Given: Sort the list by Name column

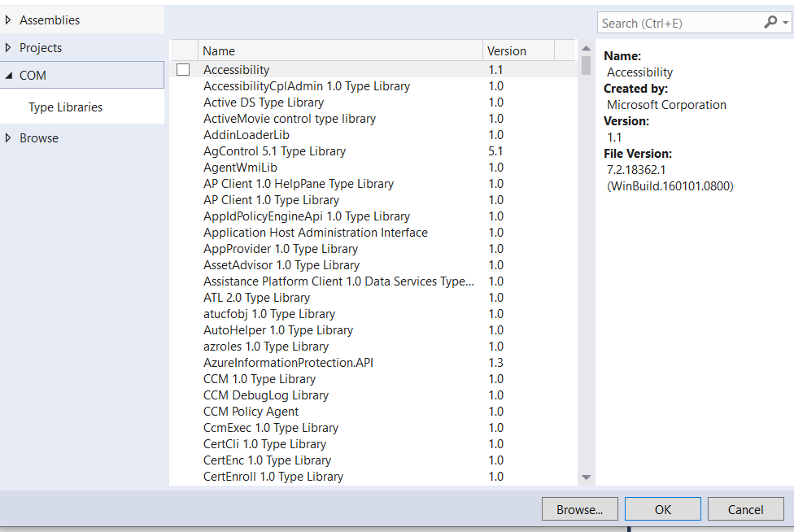Looking at the screenshot, I should point(340,51).
